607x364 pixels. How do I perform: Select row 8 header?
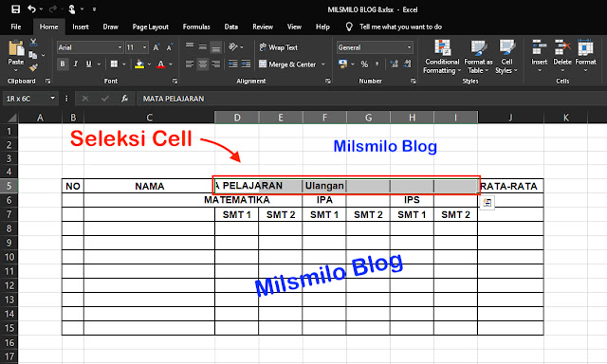tap(9, 228)
